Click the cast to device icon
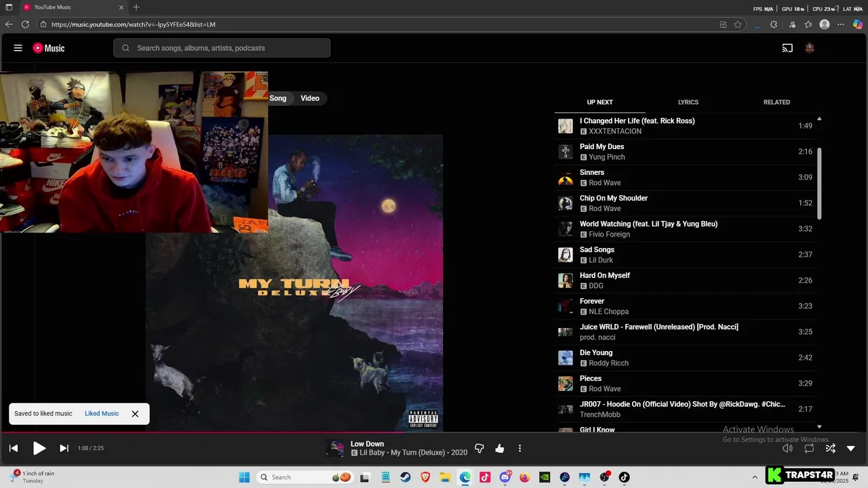The width and height of the screenshot is (868, 488). 787,48
